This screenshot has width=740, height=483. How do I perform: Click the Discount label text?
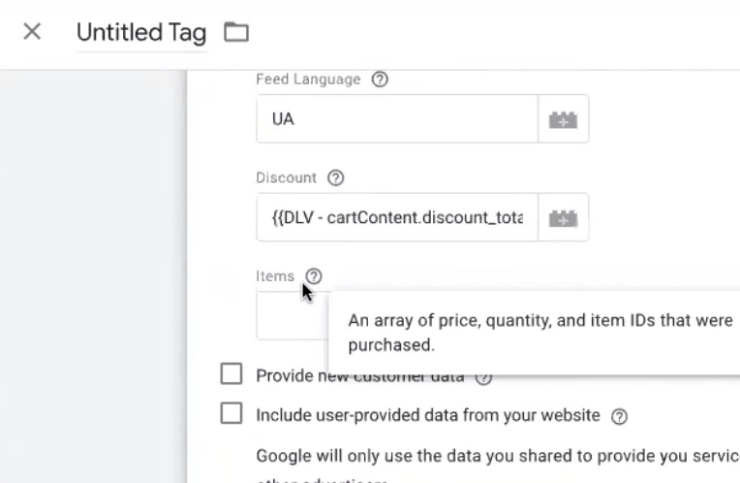point(286,178)
